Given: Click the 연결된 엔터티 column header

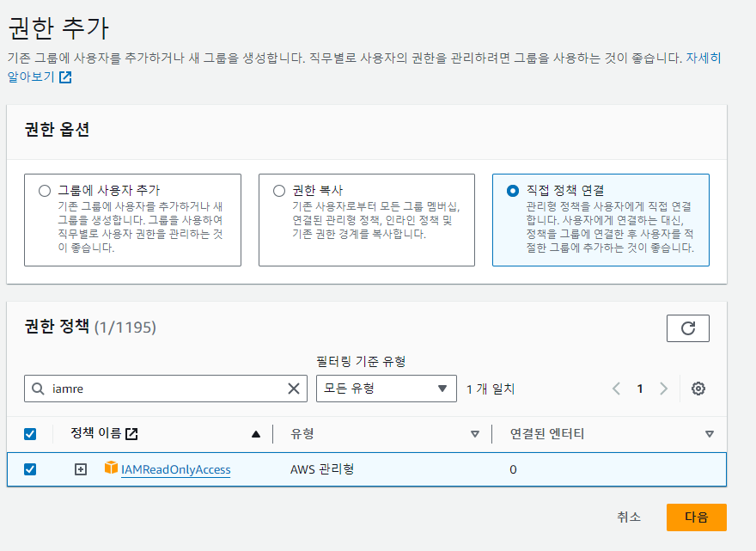Looking at the screenshot, I should point(546,434).
